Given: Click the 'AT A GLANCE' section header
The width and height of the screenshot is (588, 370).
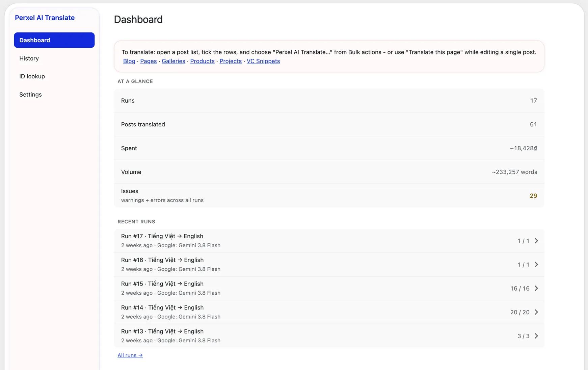Looking at the screenshot, I should pos(135,81).
